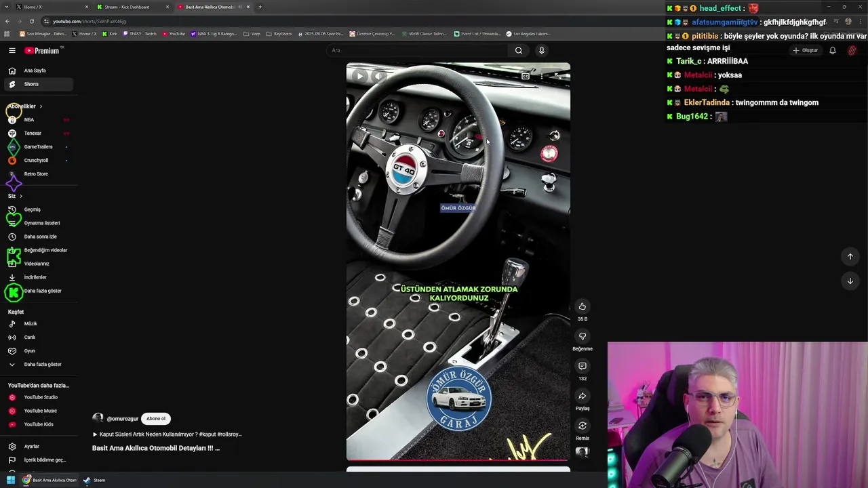
Task: Open the TEASY - Twitch bookmark
Action: tap(140, 34)
